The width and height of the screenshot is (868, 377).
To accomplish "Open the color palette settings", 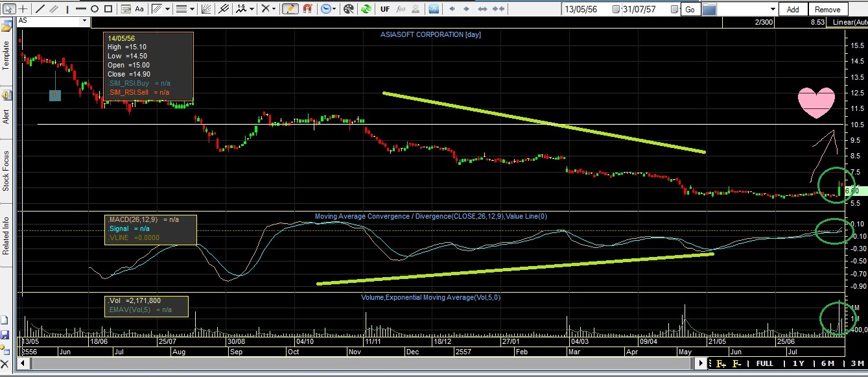I will [x=348, y=9].
